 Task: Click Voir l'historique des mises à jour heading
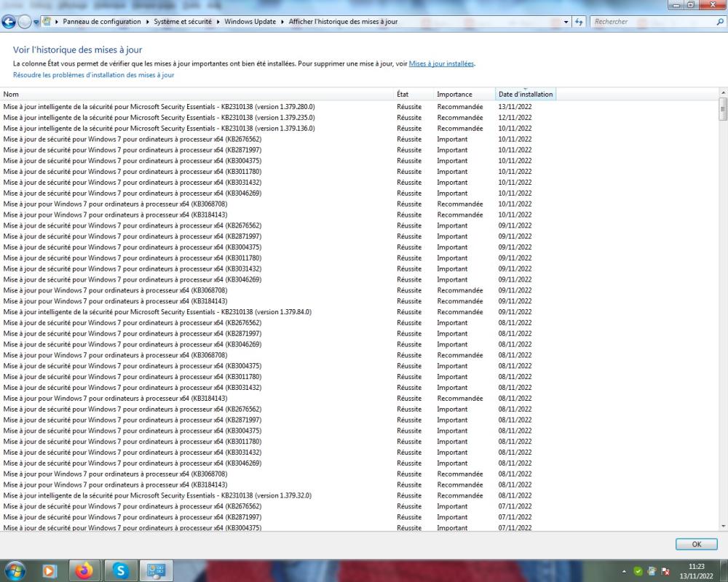click(x=78, y=49)
